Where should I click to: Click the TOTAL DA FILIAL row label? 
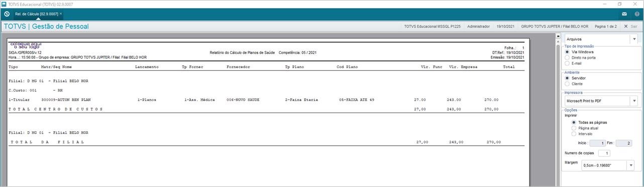tap(48, 142)
